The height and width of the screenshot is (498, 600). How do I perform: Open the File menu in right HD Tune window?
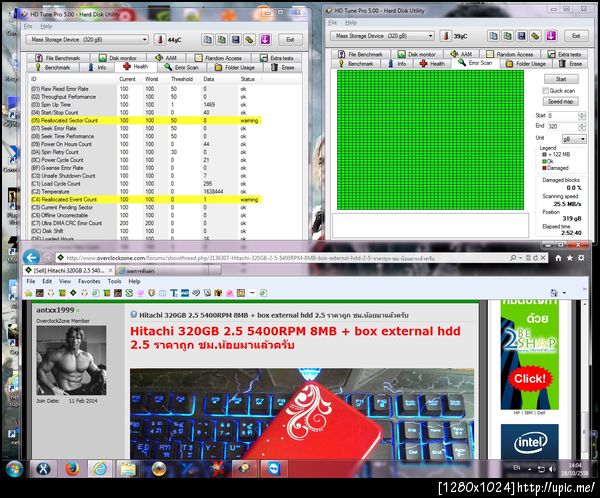tap(333, 23)
